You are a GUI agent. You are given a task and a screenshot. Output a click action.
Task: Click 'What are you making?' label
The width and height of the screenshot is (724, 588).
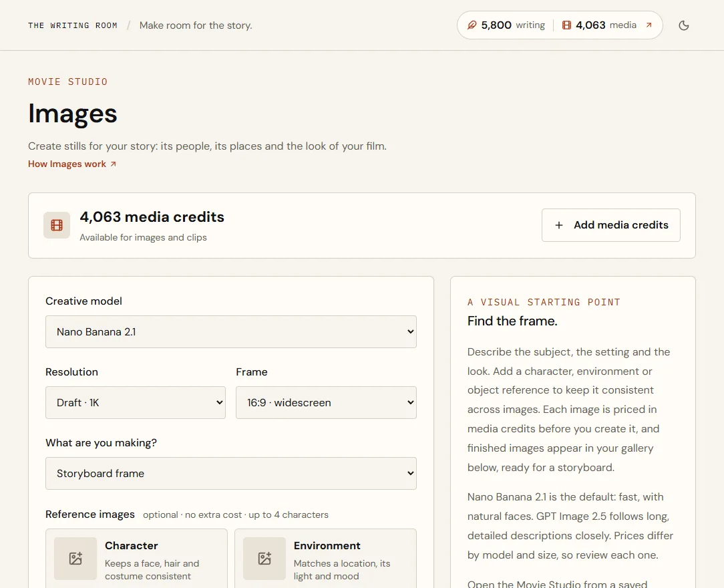click(101, 443)
